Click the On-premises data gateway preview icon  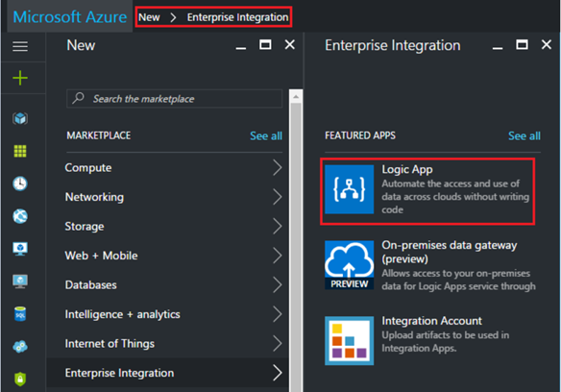click(x=350, y=265)
